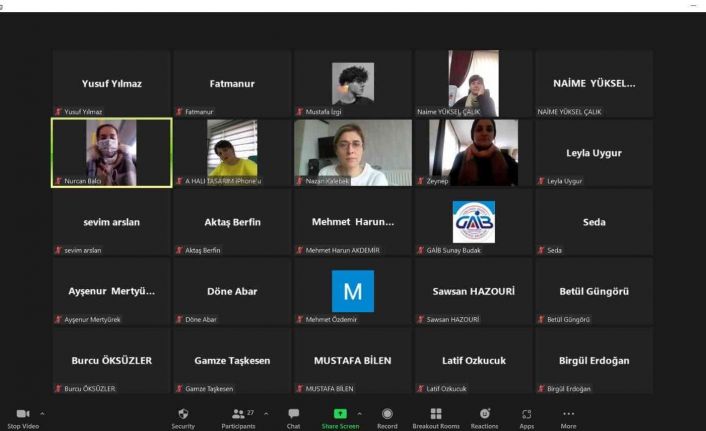Image resolution: width=706 pixels, height=431 pixels.
Task: Click Ayşenur Mertyürek's muted microphone icon
Action: (x=58, y=319)
